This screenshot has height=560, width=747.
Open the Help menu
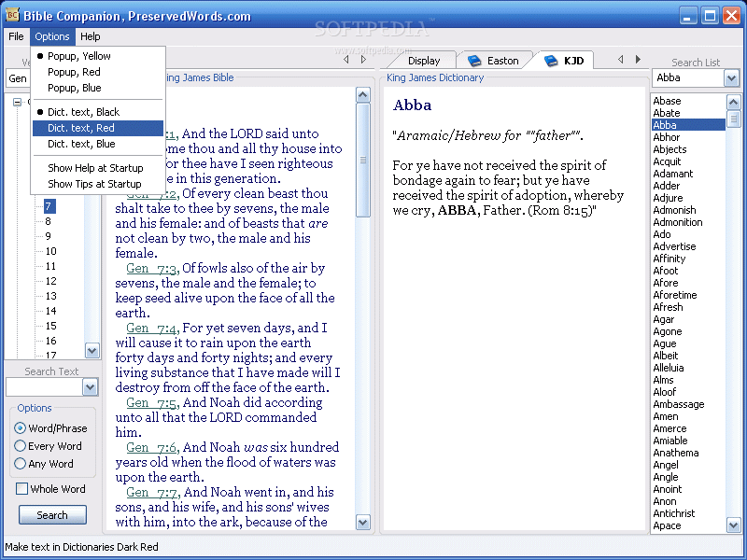90,36
